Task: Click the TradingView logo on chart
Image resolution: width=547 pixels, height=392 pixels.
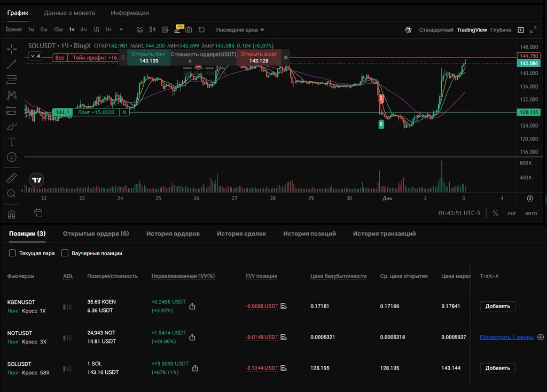Action: point(37,180)
